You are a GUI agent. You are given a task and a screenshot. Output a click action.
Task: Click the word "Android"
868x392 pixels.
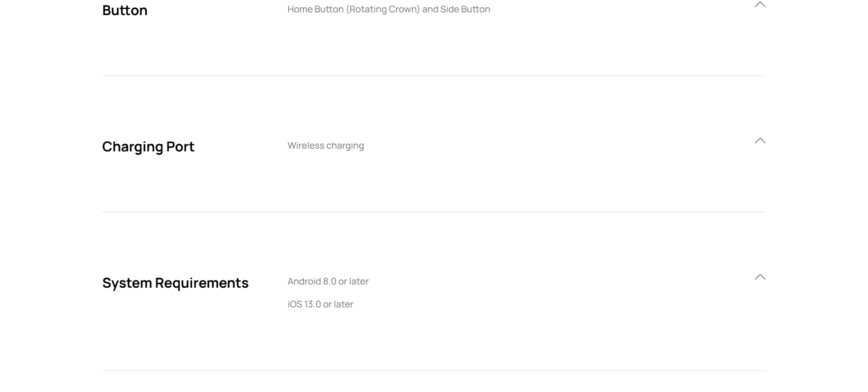click(x=304, y=281)
